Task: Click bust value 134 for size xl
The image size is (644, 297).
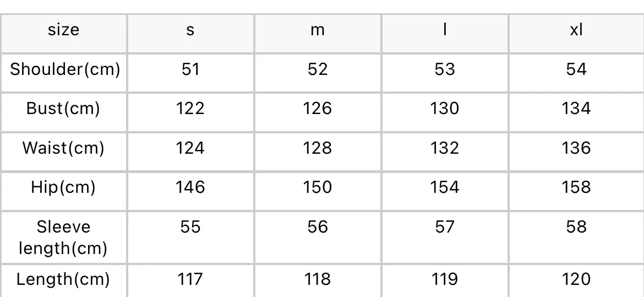Action: pos(576,109)
